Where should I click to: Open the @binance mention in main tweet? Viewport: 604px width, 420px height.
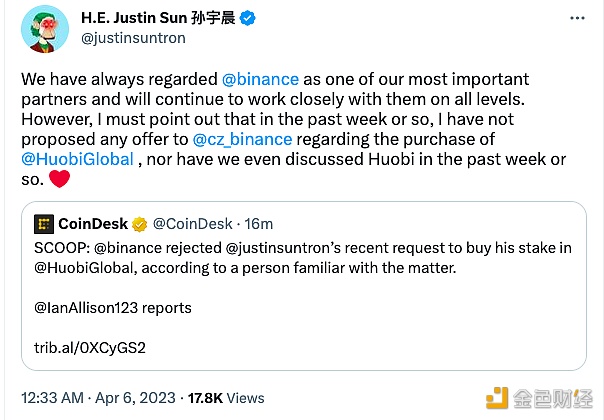pos(253,79)
